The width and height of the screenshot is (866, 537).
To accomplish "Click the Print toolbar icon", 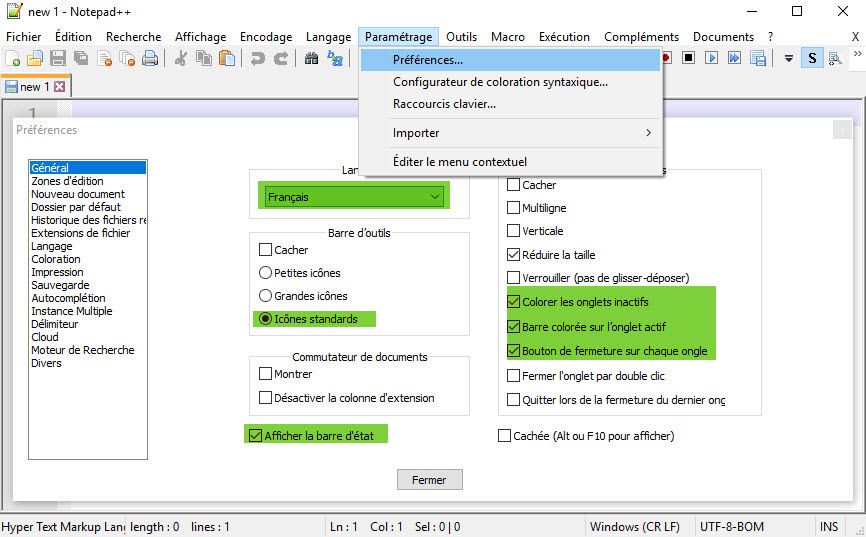I will point(150,58).
